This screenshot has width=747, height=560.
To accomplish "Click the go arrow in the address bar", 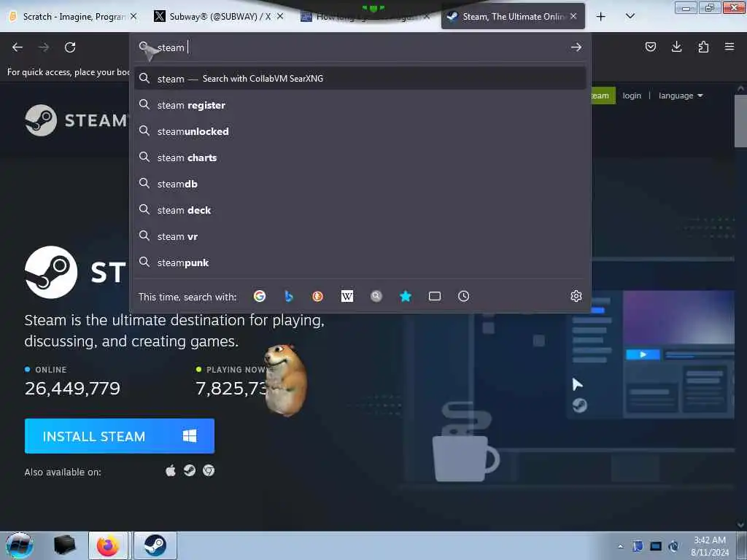I will point(576,47).
